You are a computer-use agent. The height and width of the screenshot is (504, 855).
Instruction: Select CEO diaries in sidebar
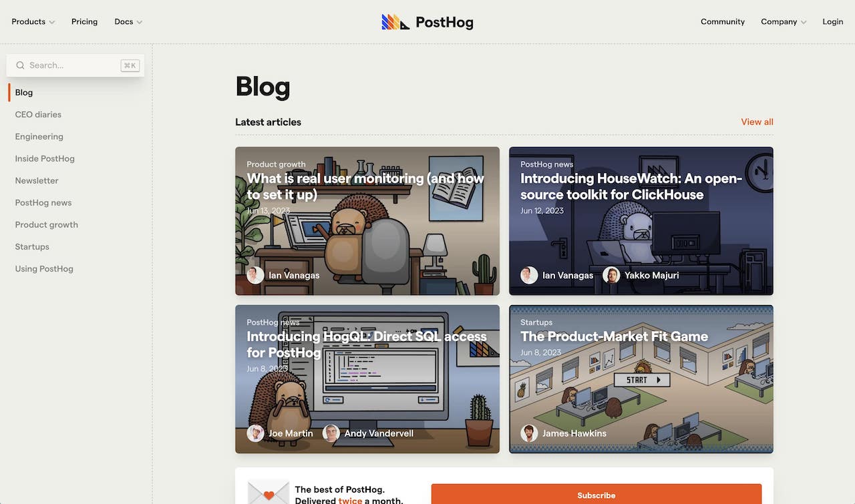[x=38, y=114]
